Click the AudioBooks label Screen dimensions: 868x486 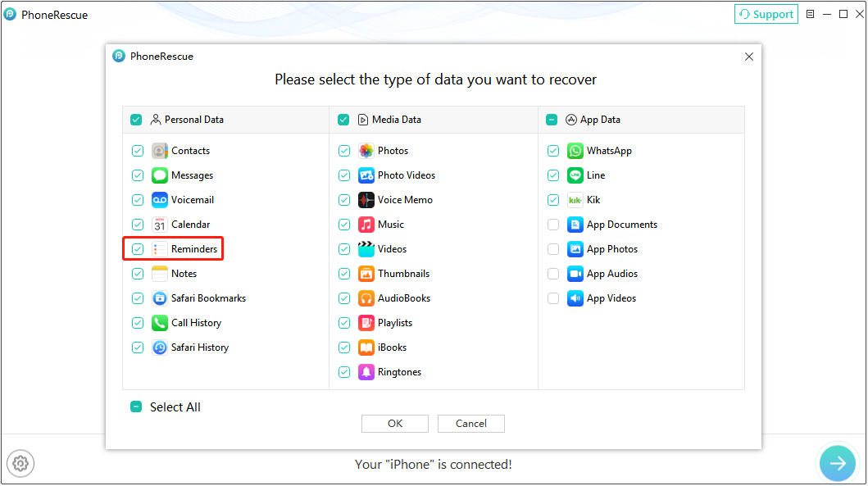[404, 298]
